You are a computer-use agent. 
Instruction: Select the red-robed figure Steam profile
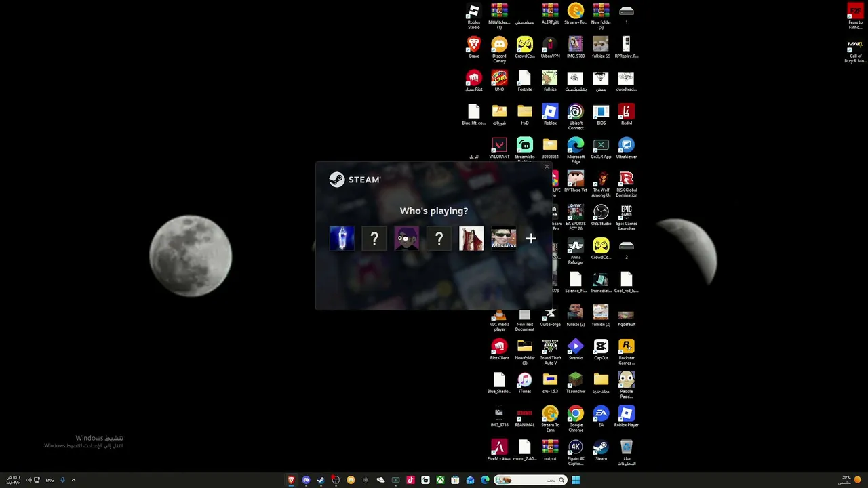pos(471,239)
